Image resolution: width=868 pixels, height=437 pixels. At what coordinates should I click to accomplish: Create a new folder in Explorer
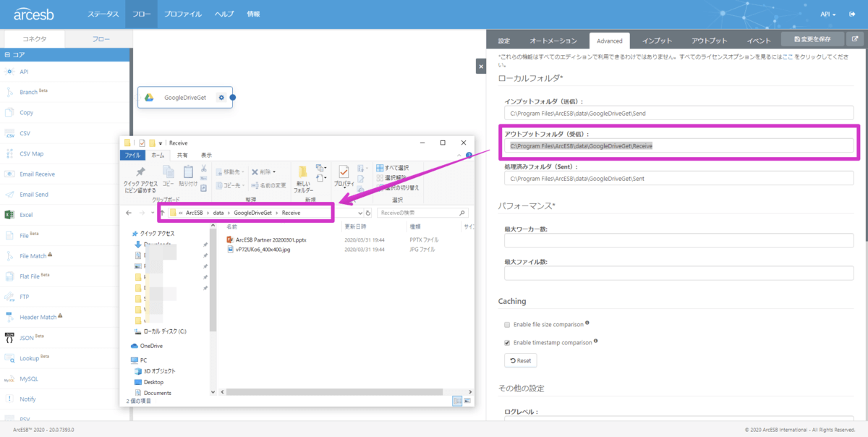click(x=303, y=179)
